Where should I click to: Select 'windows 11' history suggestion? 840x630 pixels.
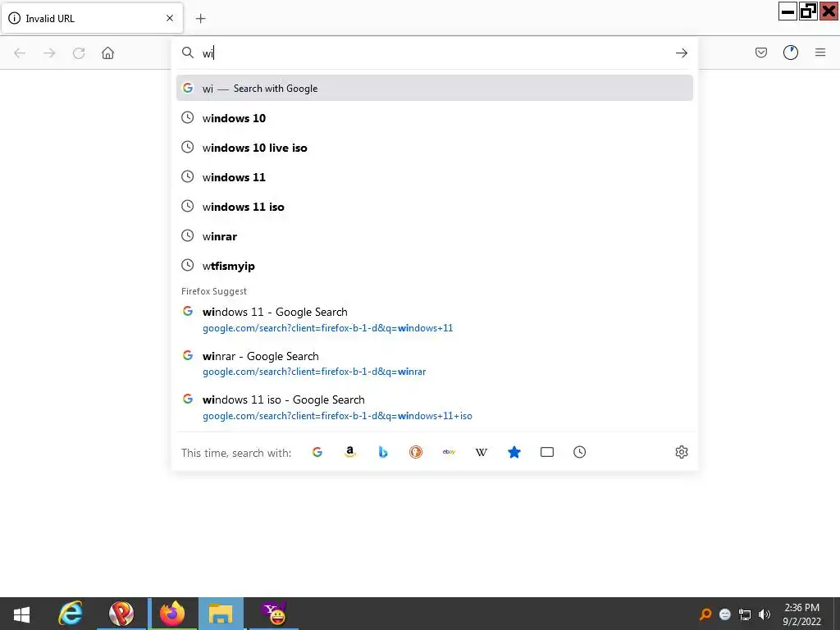pos(435,177)
